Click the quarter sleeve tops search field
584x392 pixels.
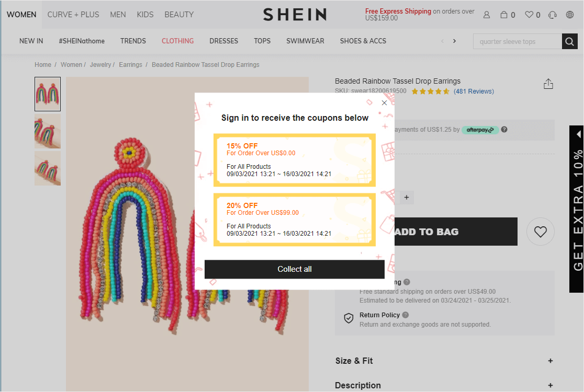click(x=518, y=41)
